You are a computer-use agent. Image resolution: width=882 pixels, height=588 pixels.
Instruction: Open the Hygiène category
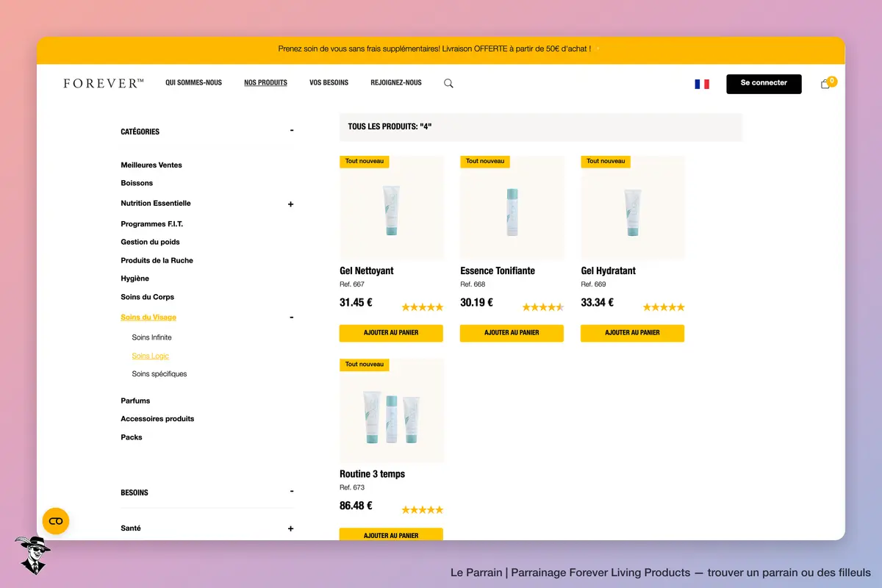click(135, 279)
